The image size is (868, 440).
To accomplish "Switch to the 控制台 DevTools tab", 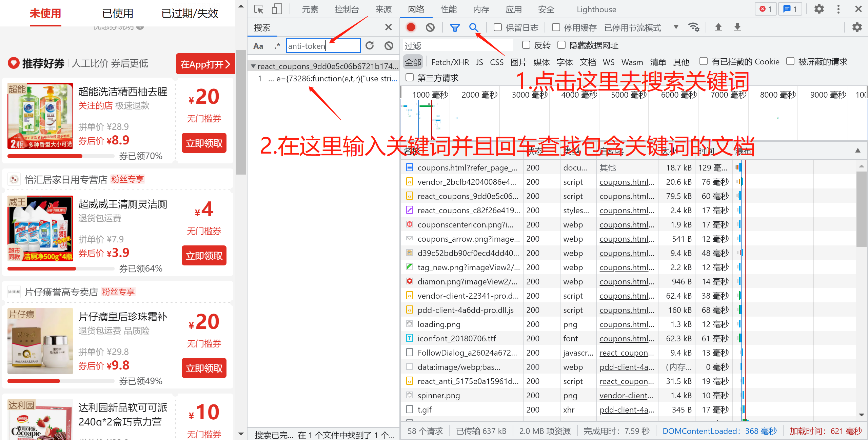I will coord(347,9).
